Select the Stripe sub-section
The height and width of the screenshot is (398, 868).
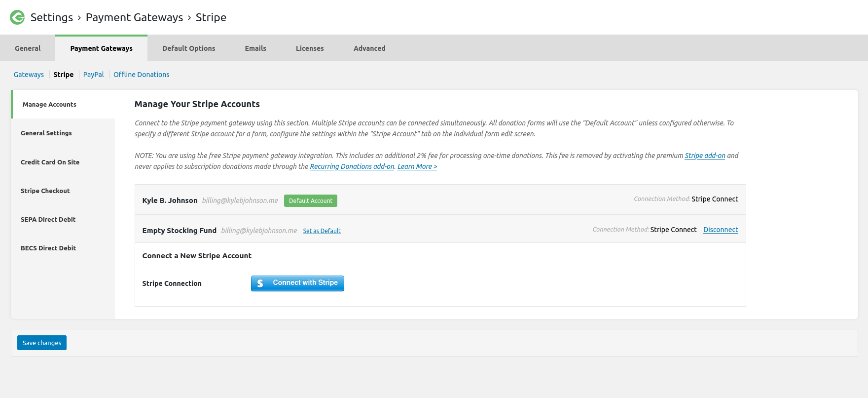pyautogui.click(x=64, y=75)
